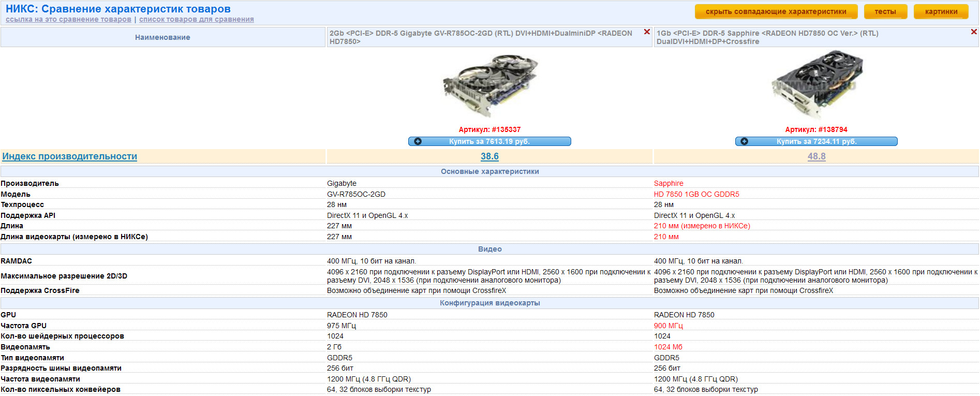Click the 'Частота видеопамяти' row label

coord(40,379)
